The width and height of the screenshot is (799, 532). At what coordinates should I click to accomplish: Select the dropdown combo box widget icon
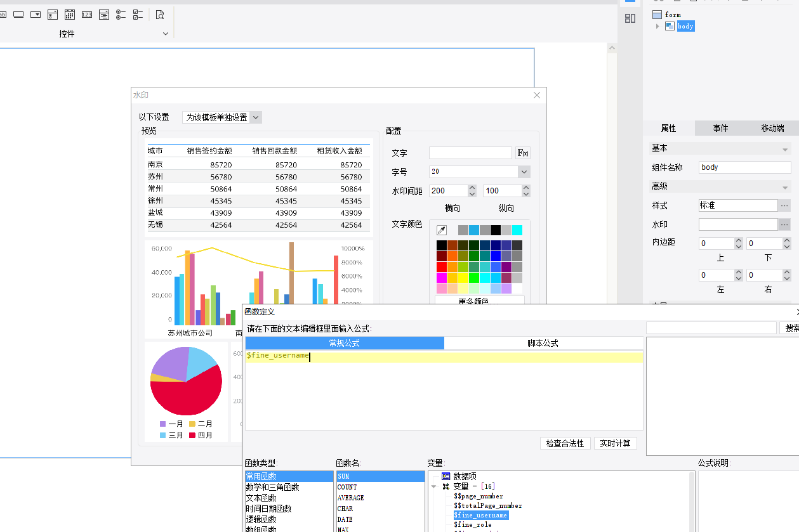click(36, 14)
